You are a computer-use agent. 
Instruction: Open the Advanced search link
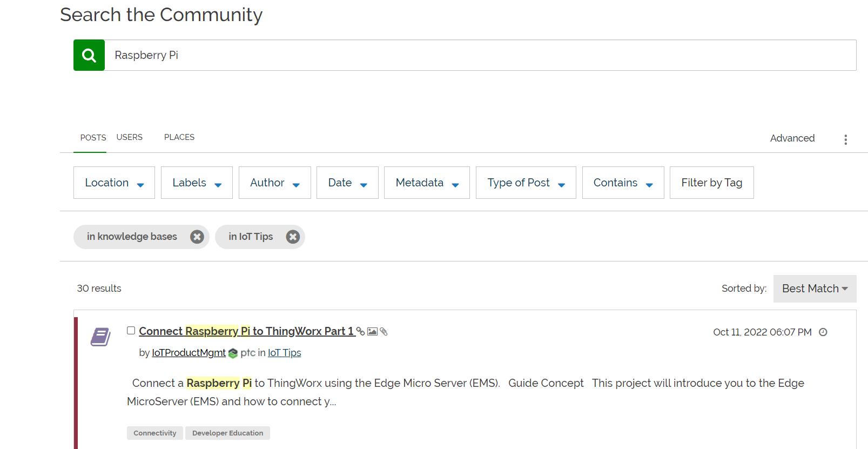[792, 138]
